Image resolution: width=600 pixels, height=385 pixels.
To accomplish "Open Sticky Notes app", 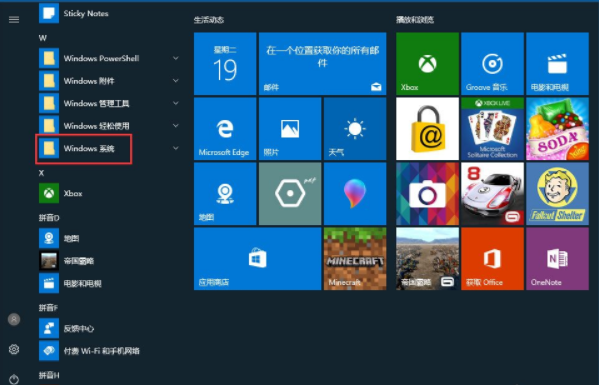I will pyautogui.click(x=73, y=13).
